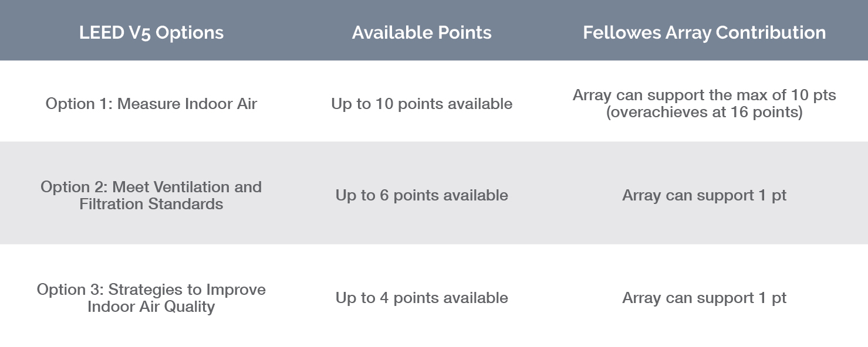868x347 pixels.
Task: Click the Indoor Air Quality text line
Action: (x=151, y=307)
